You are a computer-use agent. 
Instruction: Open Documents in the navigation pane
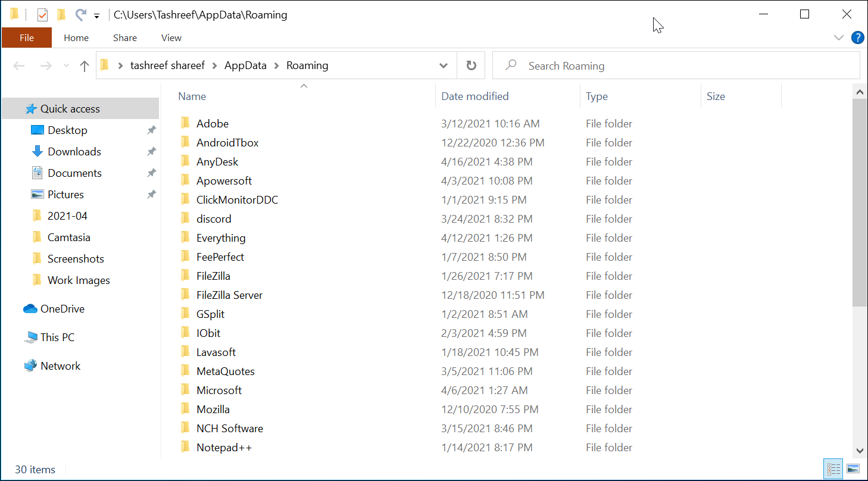(x=74, y=173)
